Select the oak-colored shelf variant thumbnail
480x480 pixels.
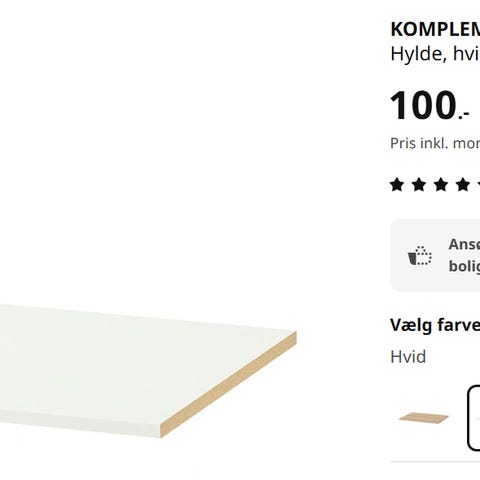pos(424,418)
